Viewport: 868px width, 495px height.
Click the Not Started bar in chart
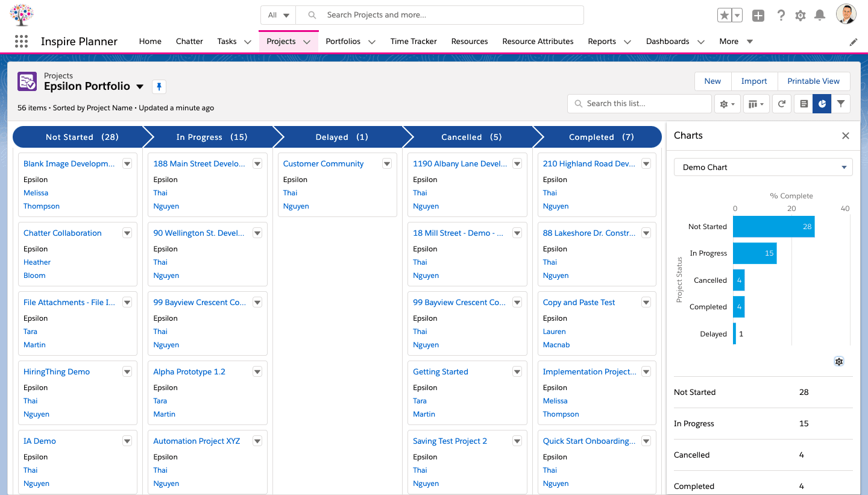point(774,227)
